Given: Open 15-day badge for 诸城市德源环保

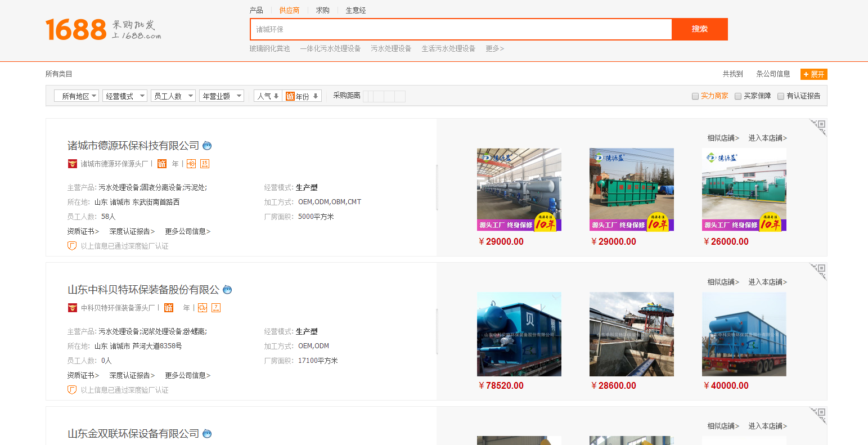Looking at the screenshot, I should 205,164.
